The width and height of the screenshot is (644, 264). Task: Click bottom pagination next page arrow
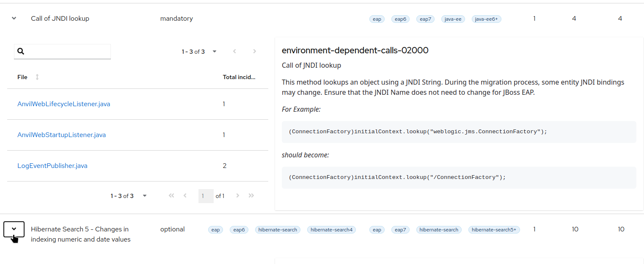[238, 196]
